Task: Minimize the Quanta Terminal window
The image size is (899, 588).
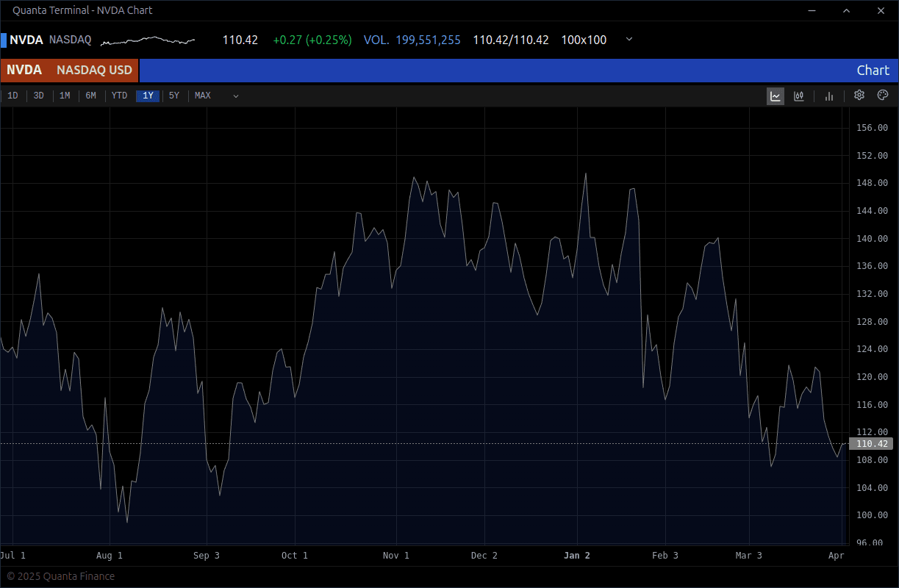Action: pyautogui.click(x=812, y=10)
